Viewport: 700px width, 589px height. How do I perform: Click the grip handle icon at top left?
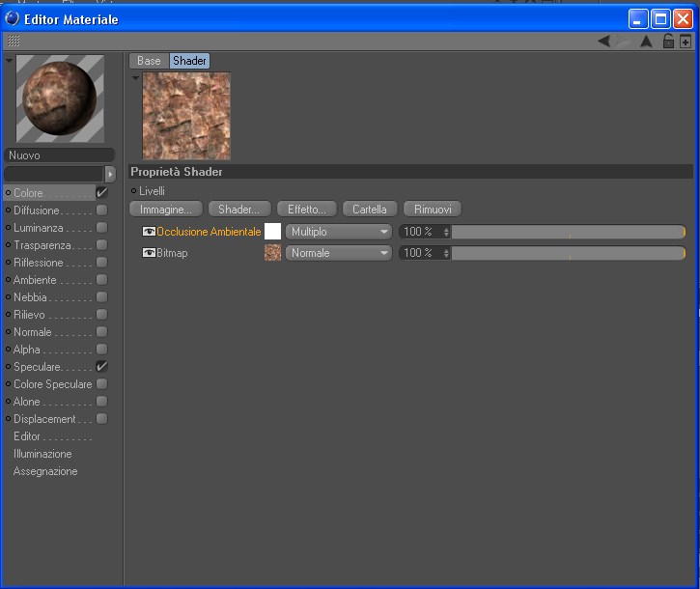pos(14,42)
